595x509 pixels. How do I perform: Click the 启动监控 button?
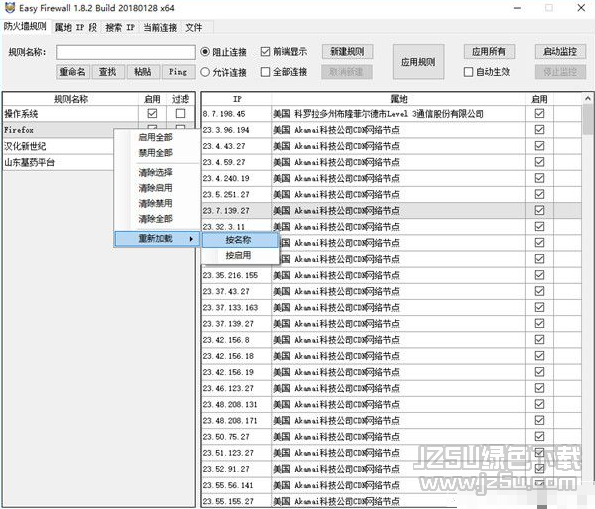coord(560,52)
